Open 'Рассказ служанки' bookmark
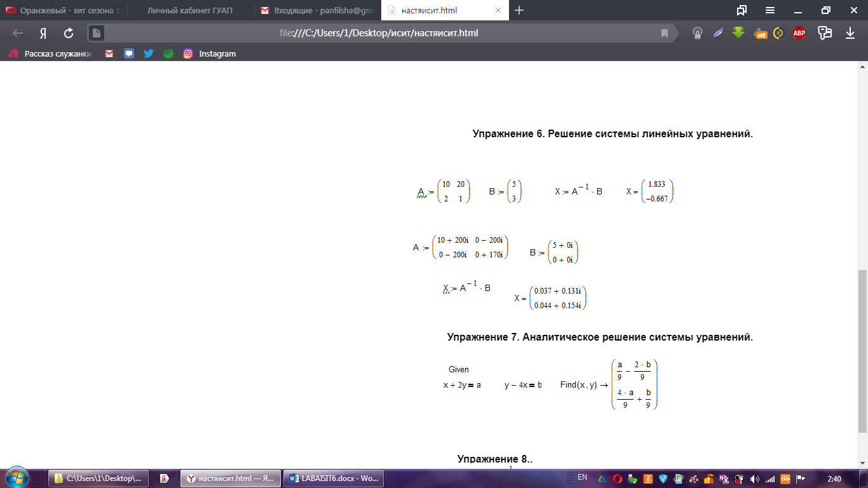Image resolution: width=868 pixels, height=488 pixels. (x=50, y=53)
